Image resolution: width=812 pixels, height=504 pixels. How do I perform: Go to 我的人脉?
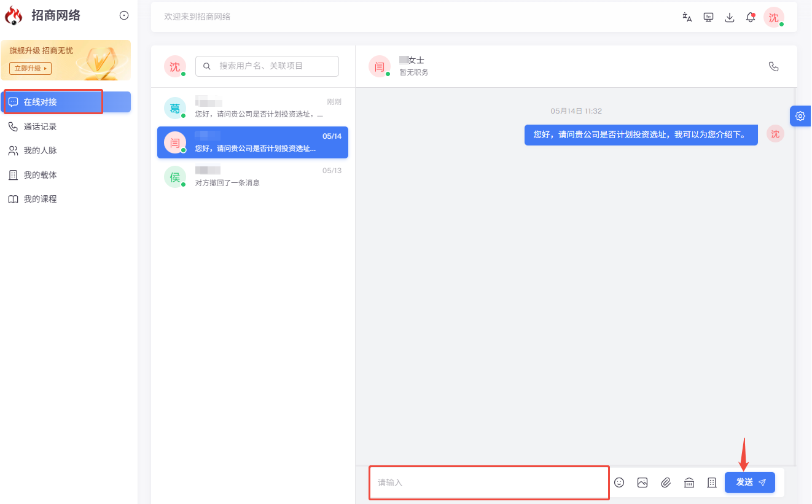point(66,150)
